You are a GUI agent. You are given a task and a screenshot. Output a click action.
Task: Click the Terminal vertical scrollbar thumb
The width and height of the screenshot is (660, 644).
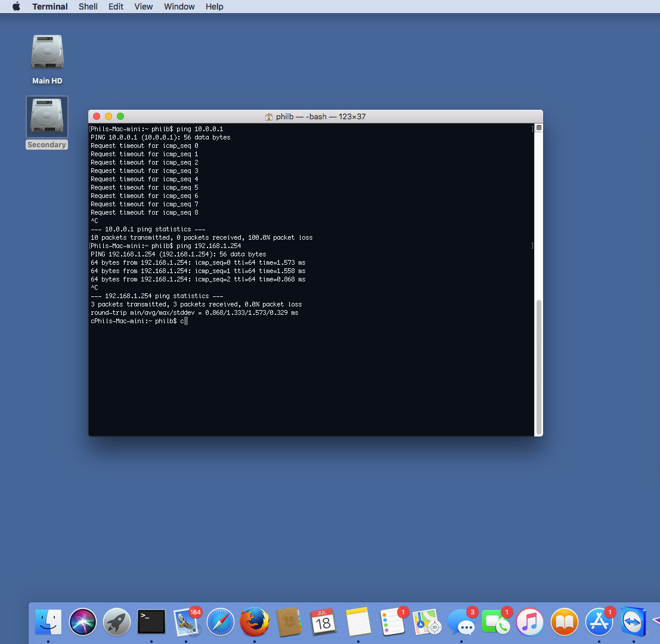coord(539,366)
